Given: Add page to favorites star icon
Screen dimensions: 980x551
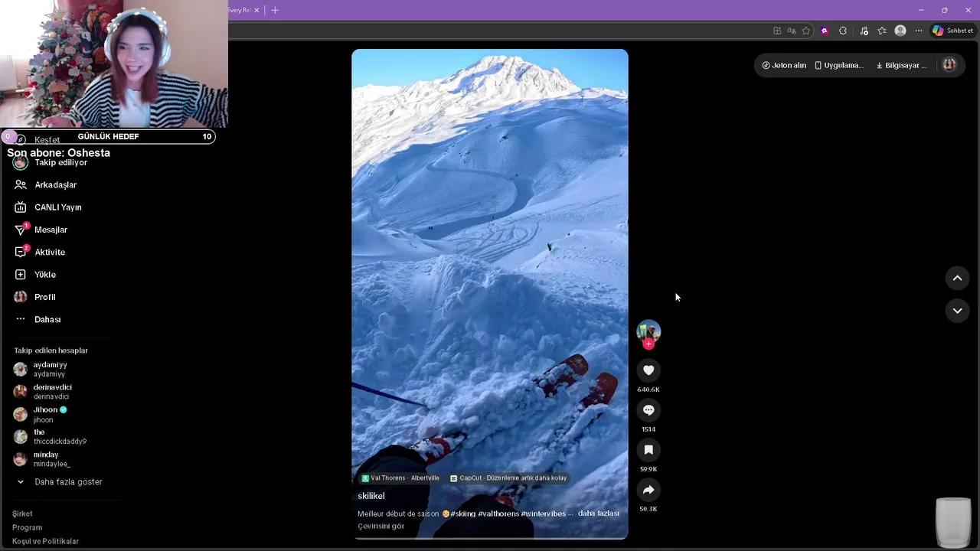Looking at the screenshot, I should 806,31.
